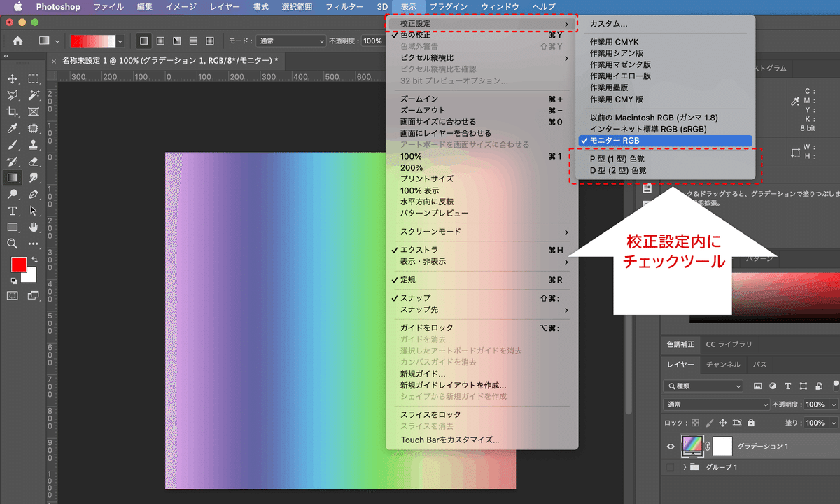Screen dimensions: 840x504
Task: Click the red foreground color swatch
Action: click(x=18, y=265)
